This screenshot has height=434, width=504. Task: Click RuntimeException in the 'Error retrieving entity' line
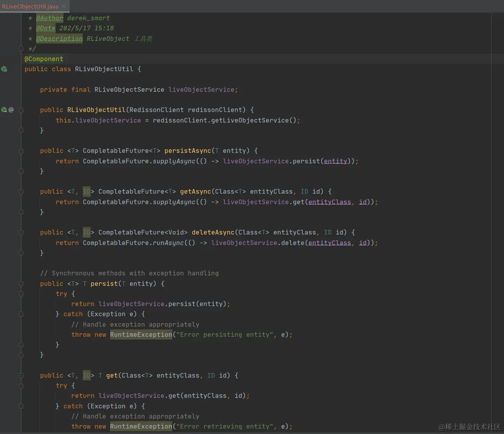coord(141,426)
